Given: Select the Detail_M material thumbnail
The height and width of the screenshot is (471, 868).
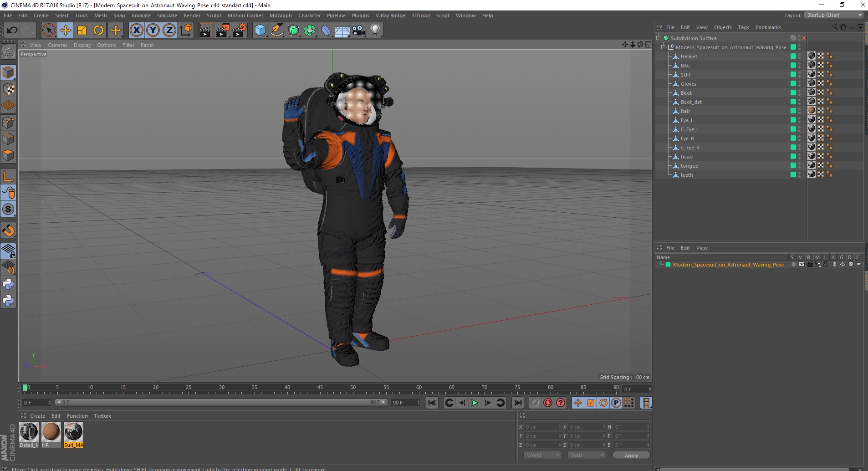Looking at the screenshot, I should coord(29,435).
